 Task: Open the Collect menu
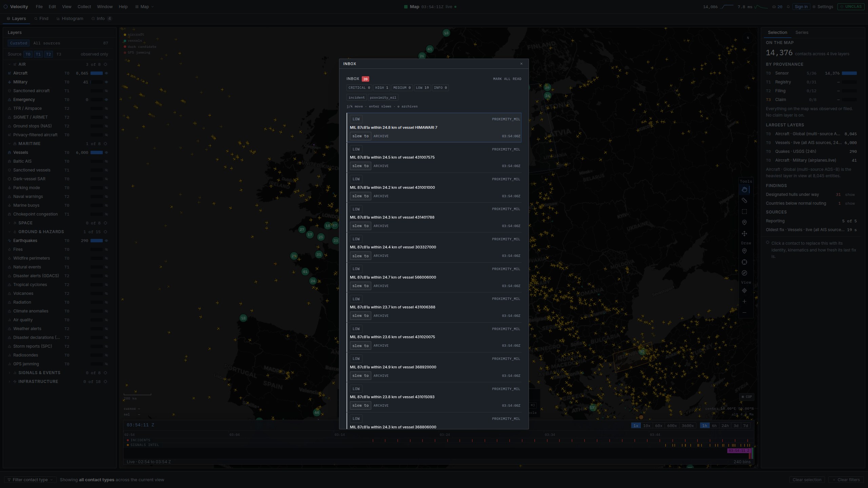pyautogui.click(x=84, y=7)
